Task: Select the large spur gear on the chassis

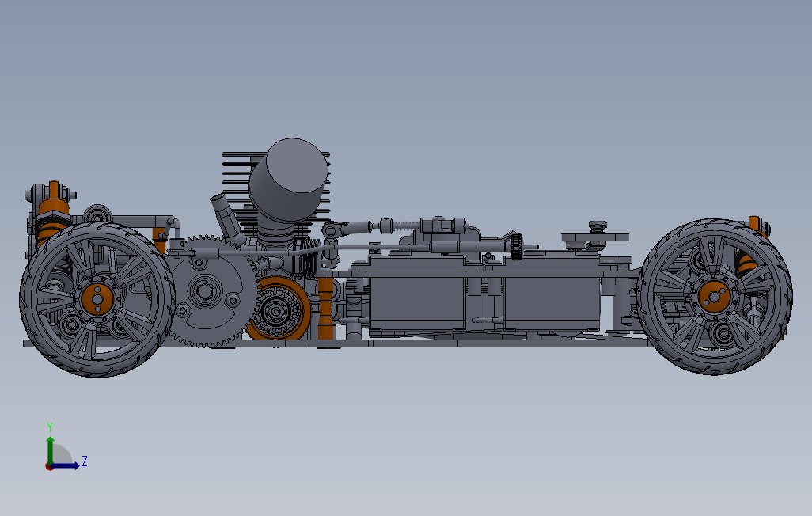Action: tap(212, 292)
